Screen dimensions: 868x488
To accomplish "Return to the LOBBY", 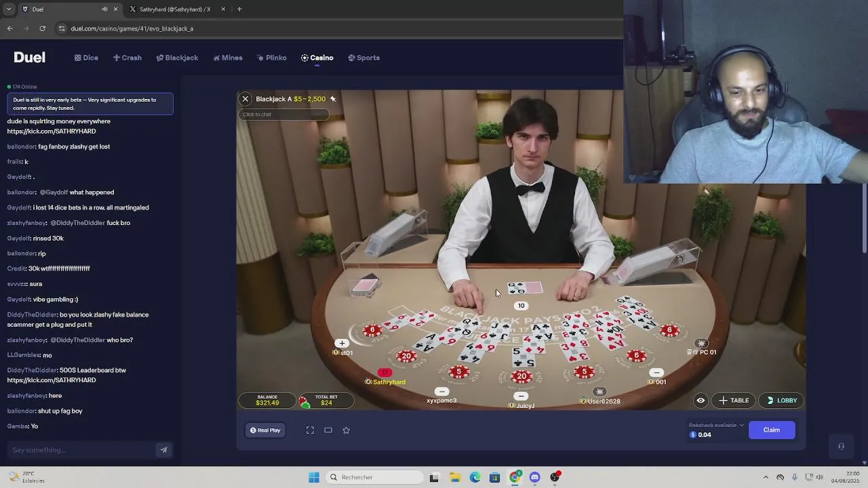I will click(x=781, y=401).
